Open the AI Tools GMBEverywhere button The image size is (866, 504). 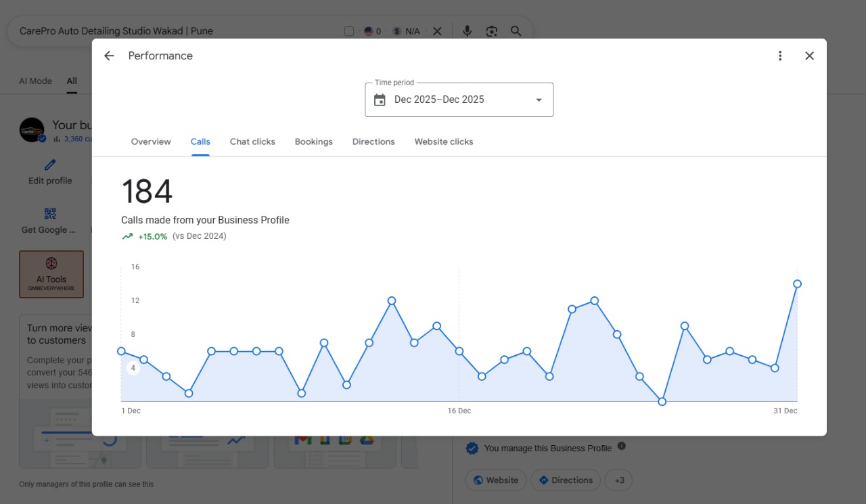coord(51,275)
